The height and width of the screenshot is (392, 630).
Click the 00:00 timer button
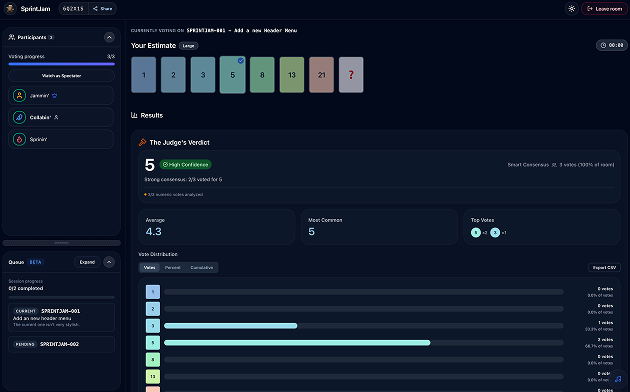612,45
